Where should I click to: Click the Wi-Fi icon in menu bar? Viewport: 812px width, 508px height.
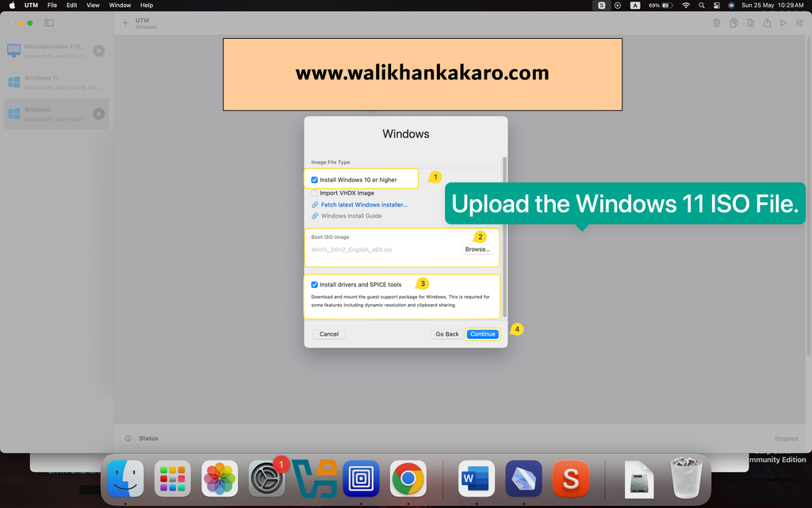[686, 6]
